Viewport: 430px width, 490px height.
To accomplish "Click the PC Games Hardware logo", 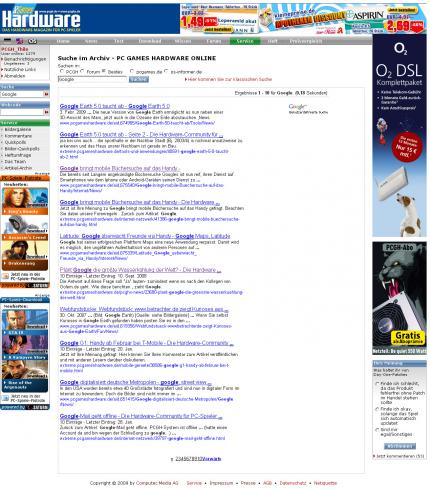I will [x=41, y=19].
